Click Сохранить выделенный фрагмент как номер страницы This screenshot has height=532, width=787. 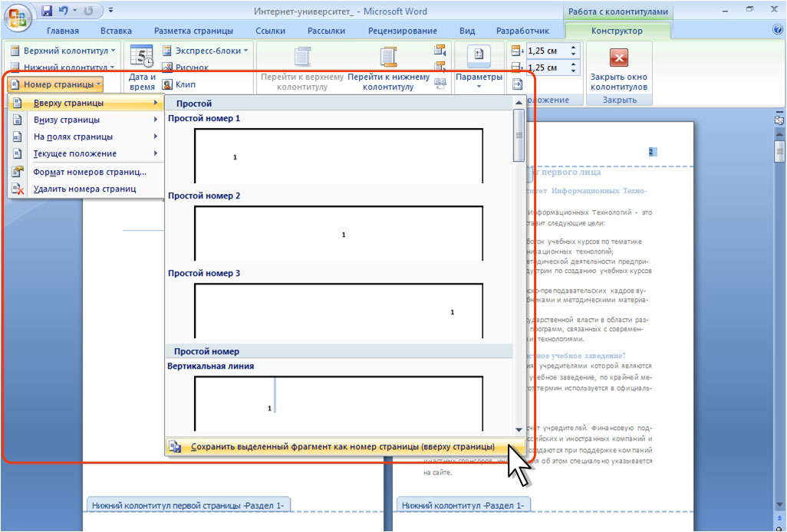[x=344, y=447]
